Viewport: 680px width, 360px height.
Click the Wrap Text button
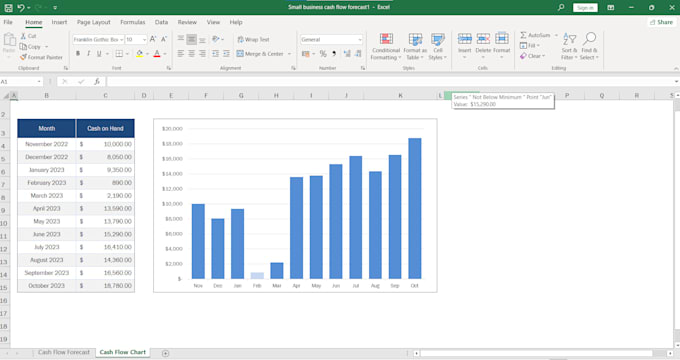(x=253, y=39)
